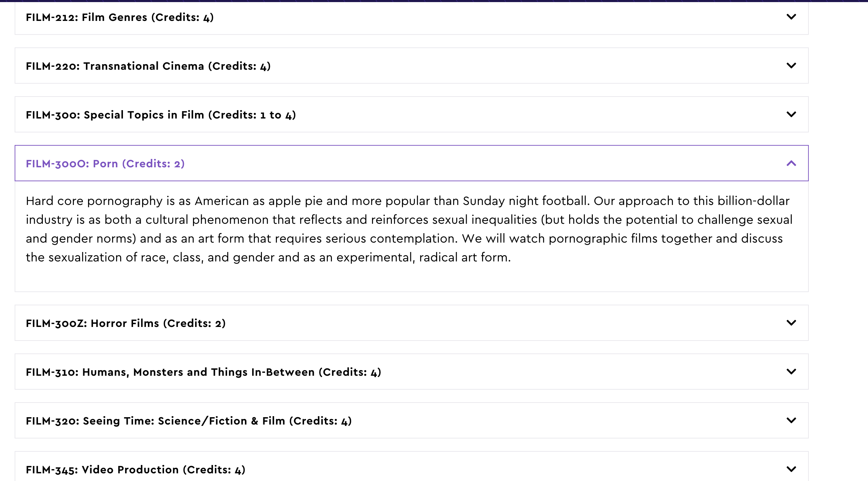Click the chevron for FILM-320 Seeing Time
868x481 pixels.
pos(791,420)
